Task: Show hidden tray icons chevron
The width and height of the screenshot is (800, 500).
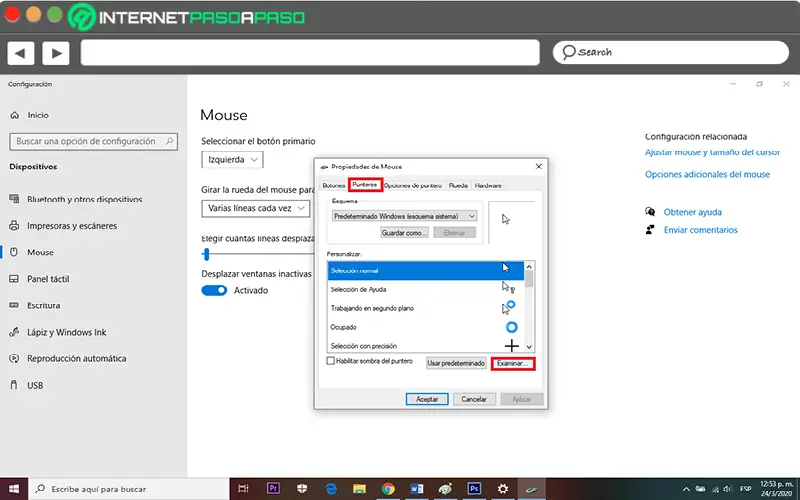Action: (x=686, y=489)
